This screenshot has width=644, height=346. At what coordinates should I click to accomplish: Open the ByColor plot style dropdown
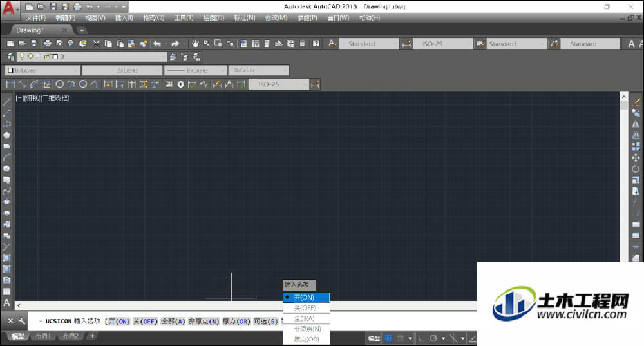(259, 70)
